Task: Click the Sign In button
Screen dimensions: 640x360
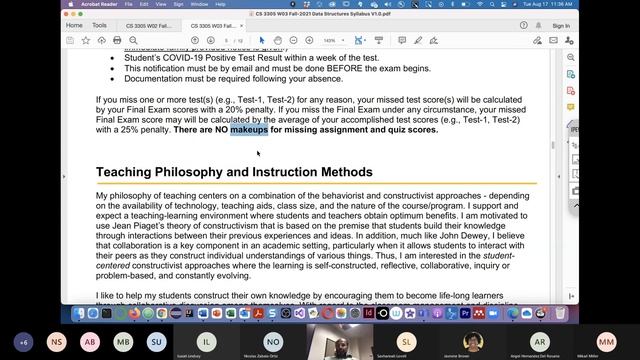Action: pos(561,26)
